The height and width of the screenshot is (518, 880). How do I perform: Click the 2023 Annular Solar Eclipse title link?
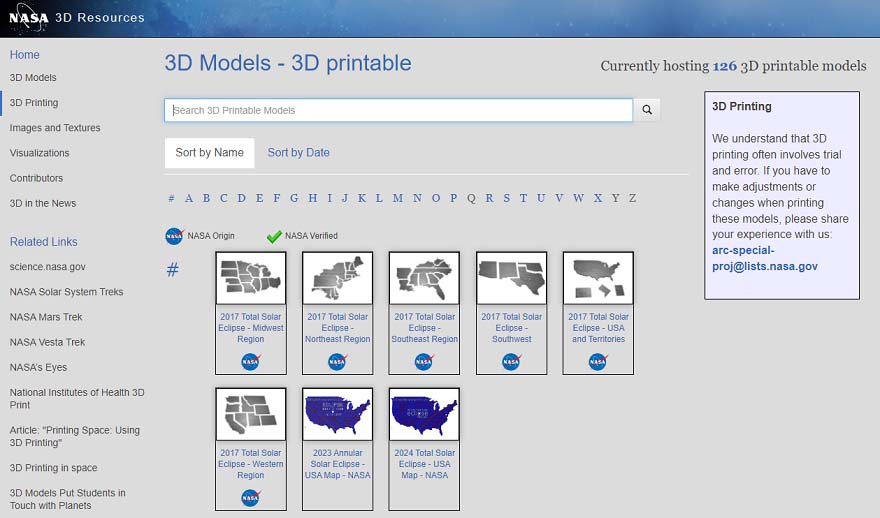point(337,464)
